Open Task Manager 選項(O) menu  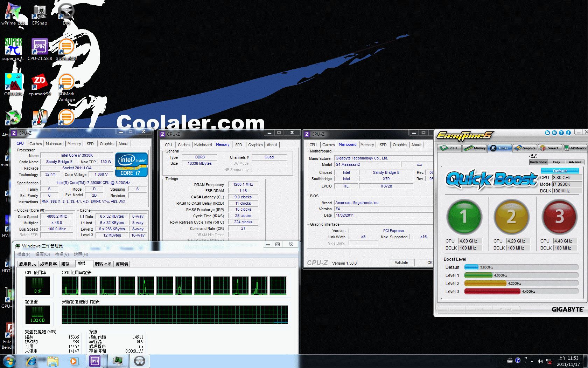pos(43,254)
